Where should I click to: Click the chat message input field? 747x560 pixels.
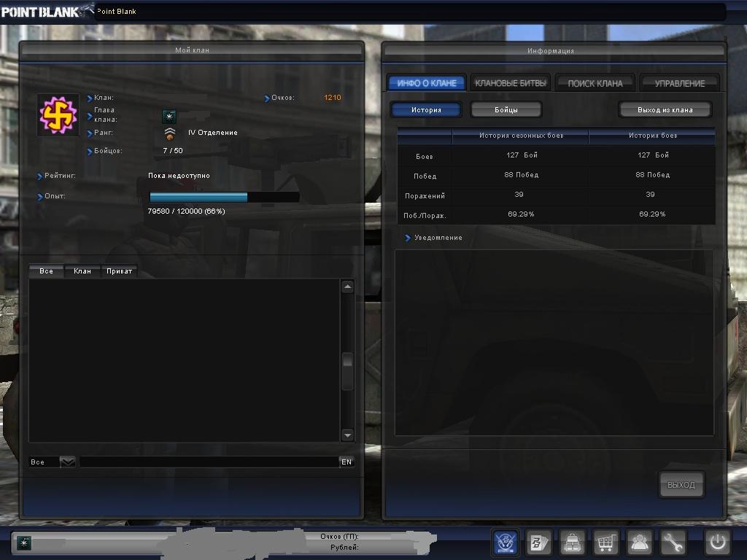[209, 462]
